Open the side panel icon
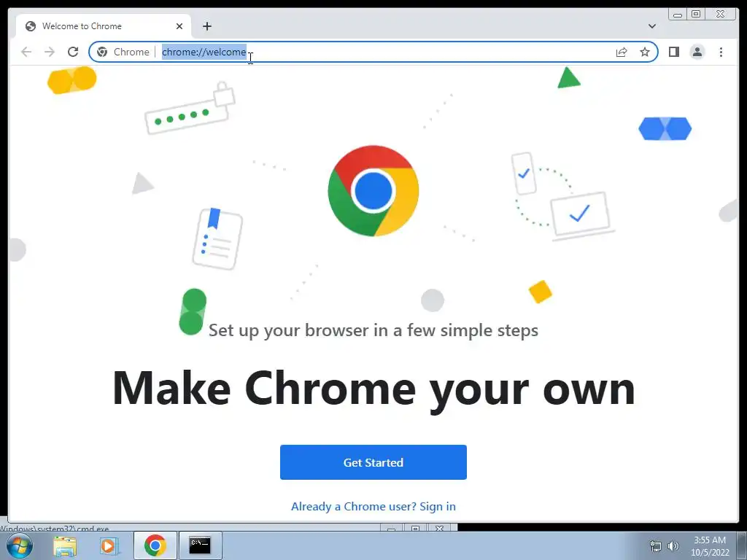The width and height of the screenshot is (747, 560). coord(673,52)
